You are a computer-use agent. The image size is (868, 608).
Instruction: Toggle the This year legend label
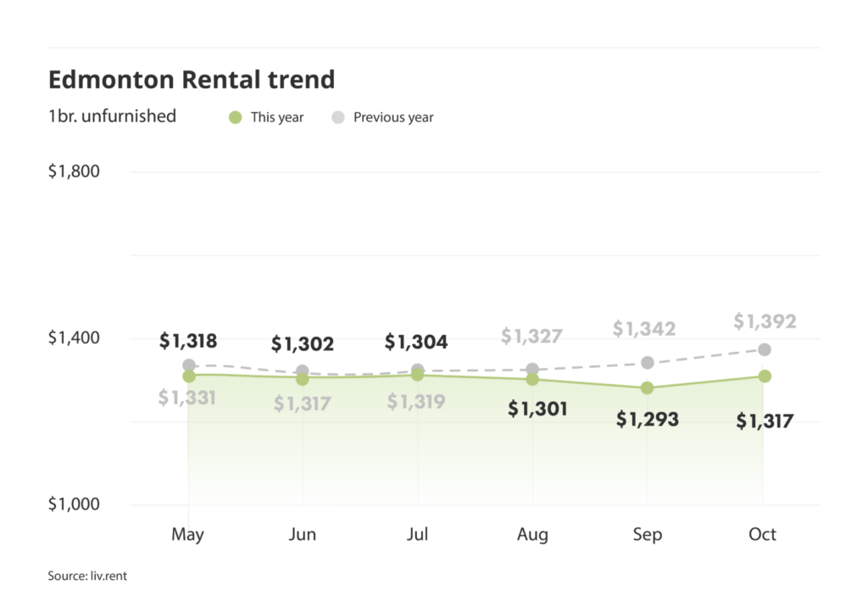277,118
